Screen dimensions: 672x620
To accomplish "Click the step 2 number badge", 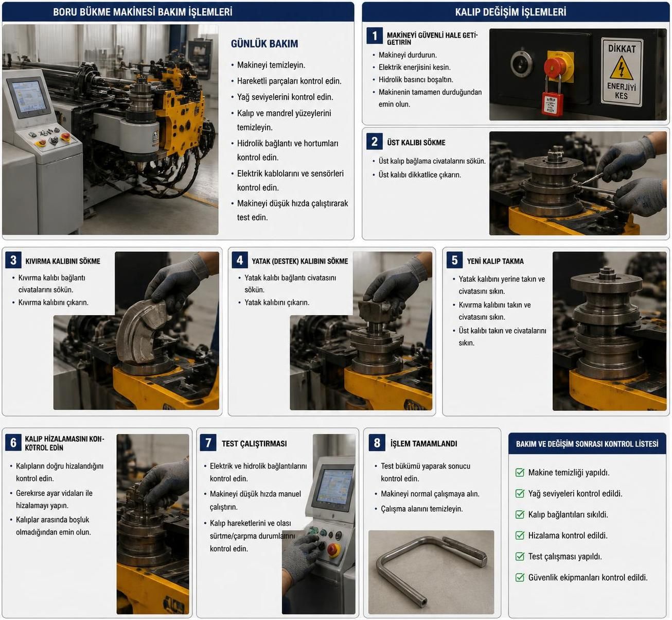I will [375, 142].
